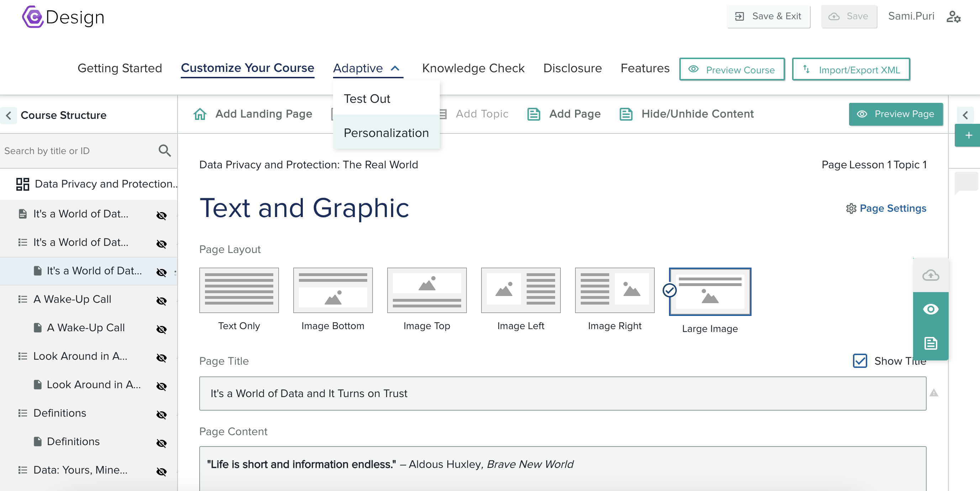This screenshot has height=491, width=980.
Task: Click the upload cloud icon beside Large Image
Action: [x=931, y=275]
